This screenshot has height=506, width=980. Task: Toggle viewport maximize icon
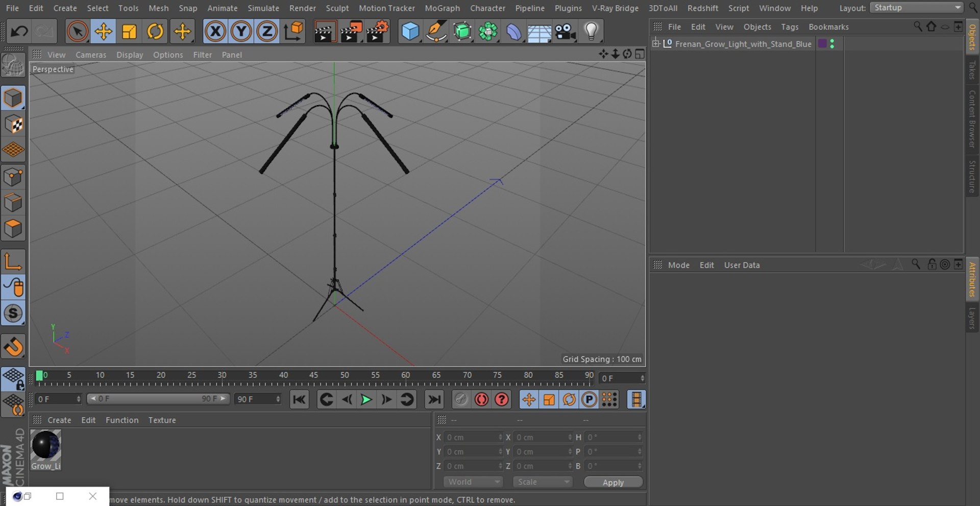[x=640, y=54]
